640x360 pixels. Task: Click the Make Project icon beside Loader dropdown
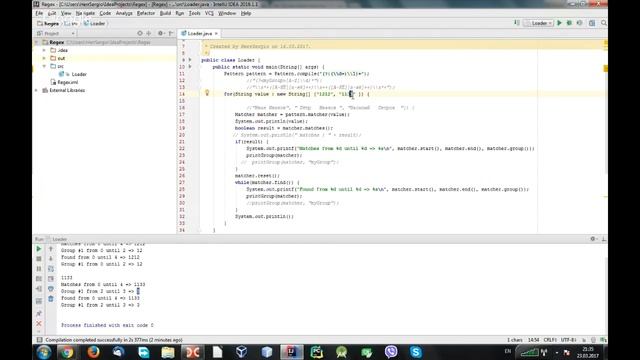517,23
